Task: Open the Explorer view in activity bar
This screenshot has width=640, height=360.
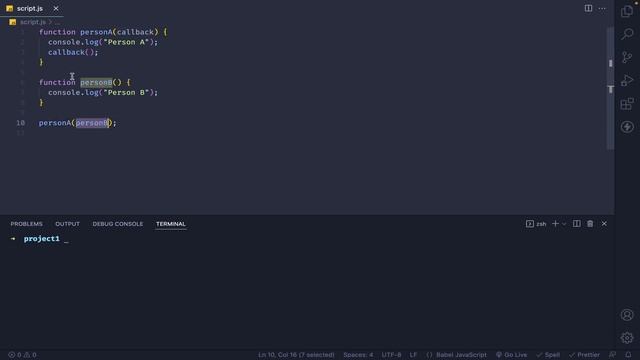Action: point(627,11)
